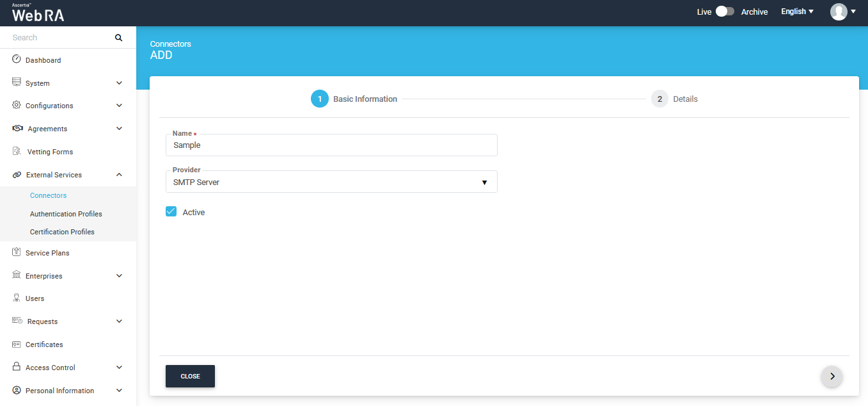Toggle the Live/Archive switch
Image resolution: width=868 pixels, height=406 pixels.
[x=724, y=12]
